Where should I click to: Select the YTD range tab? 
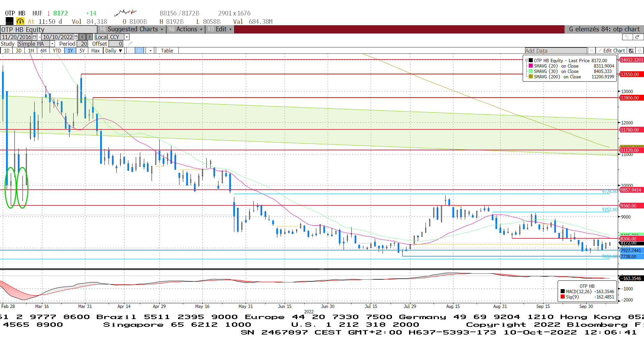(57, 51)
